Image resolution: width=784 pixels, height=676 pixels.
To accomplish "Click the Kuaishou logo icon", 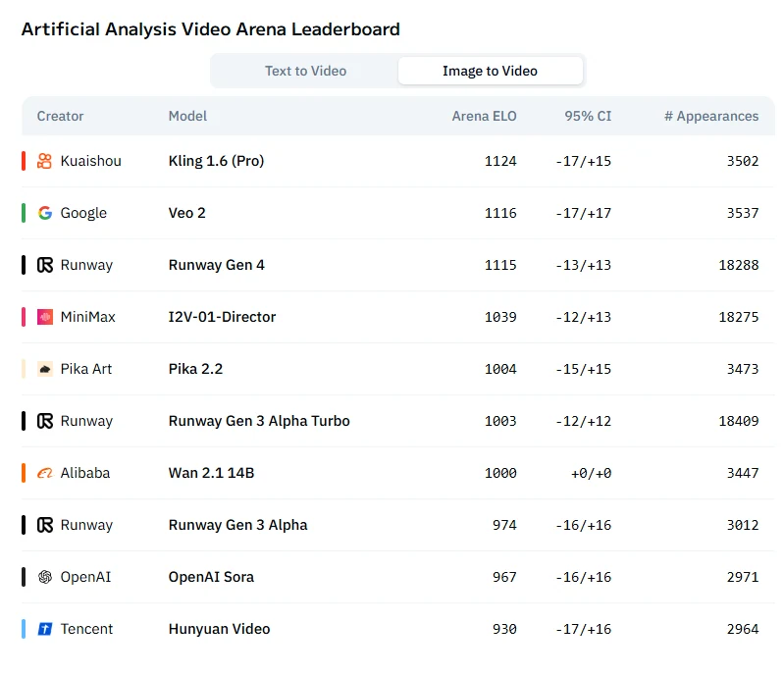I will 44,161.
